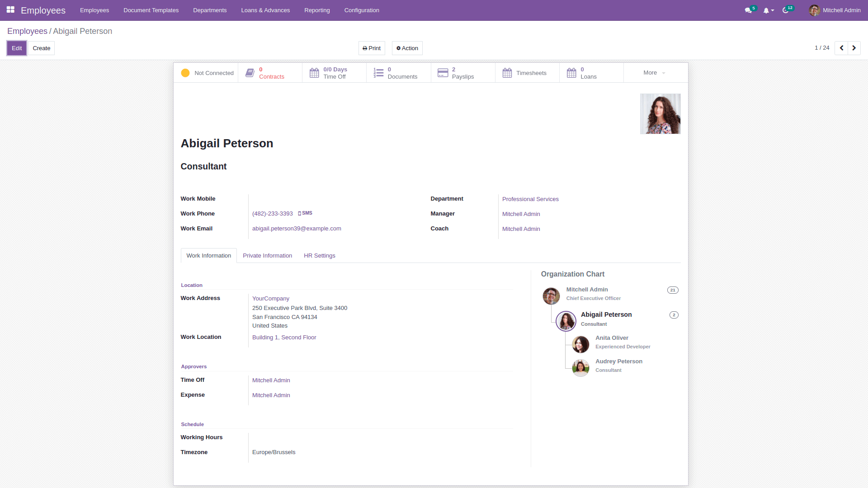Switch to the Private Information tab
Screen dimensions: 868x488
(x=267, y=255)
